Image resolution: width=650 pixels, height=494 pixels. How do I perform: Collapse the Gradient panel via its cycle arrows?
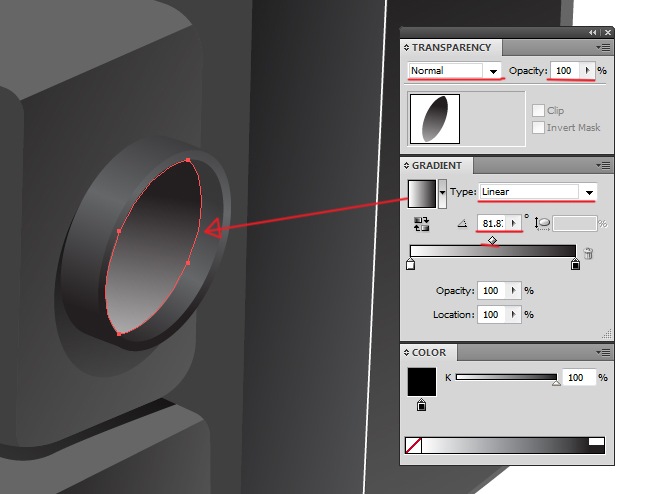click(406, 166)
